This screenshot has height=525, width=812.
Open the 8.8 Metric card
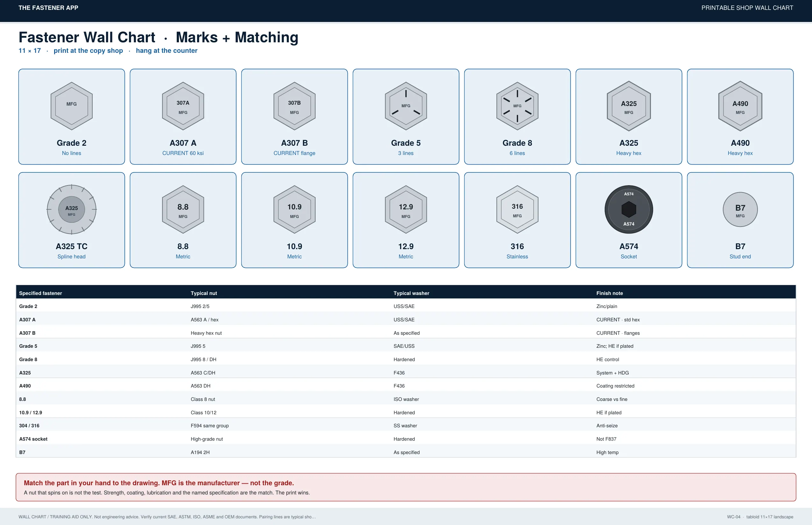183,220
